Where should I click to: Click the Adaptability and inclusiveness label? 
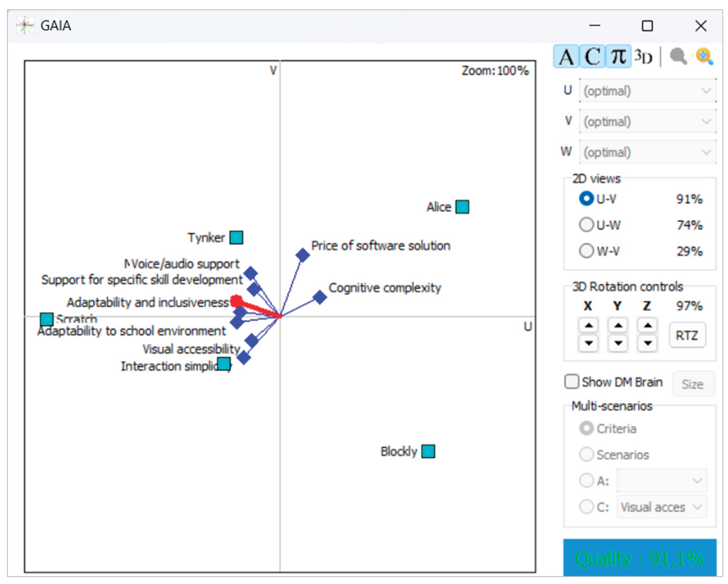(x=148, y=302)
